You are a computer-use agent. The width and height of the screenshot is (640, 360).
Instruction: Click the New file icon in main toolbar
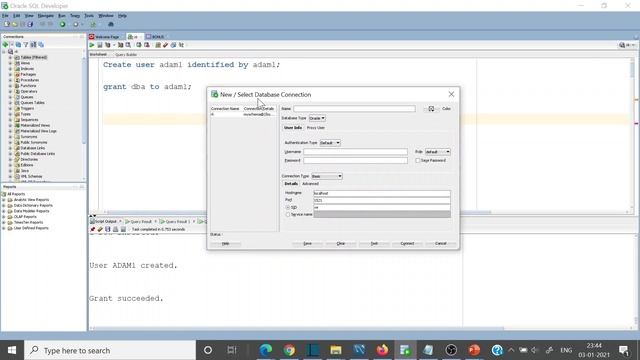coord(7,24)
